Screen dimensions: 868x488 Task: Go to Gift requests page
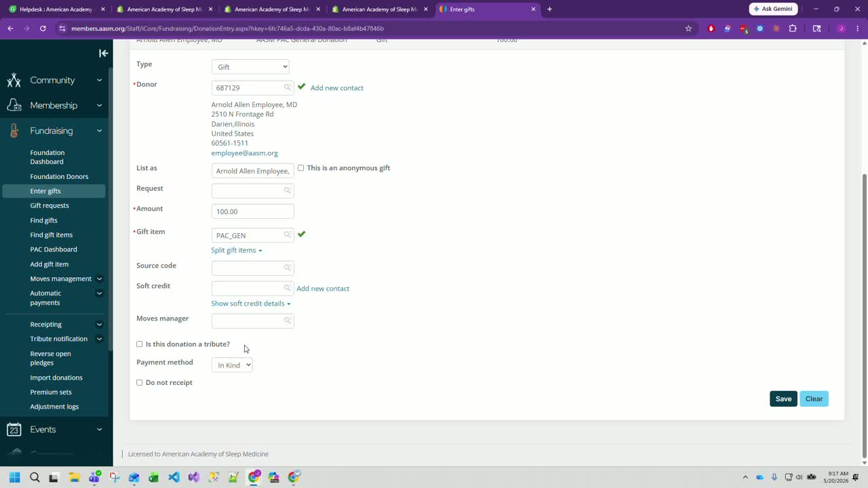point(50,205)
